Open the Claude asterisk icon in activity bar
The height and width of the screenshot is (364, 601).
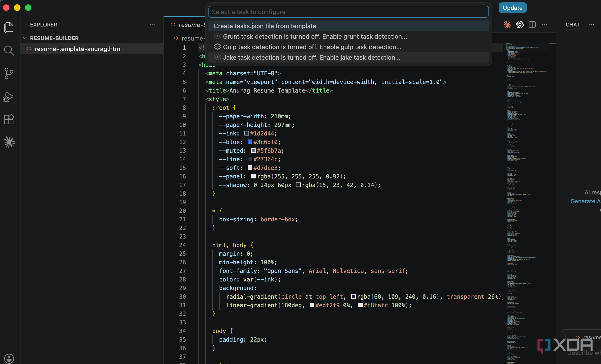pos(9,142)
